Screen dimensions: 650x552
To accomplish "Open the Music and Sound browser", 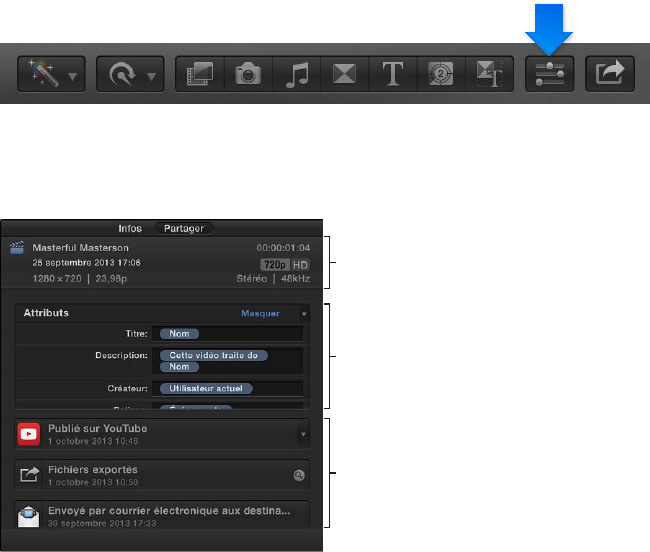I will pyautogui.click(x=297, y=74).
